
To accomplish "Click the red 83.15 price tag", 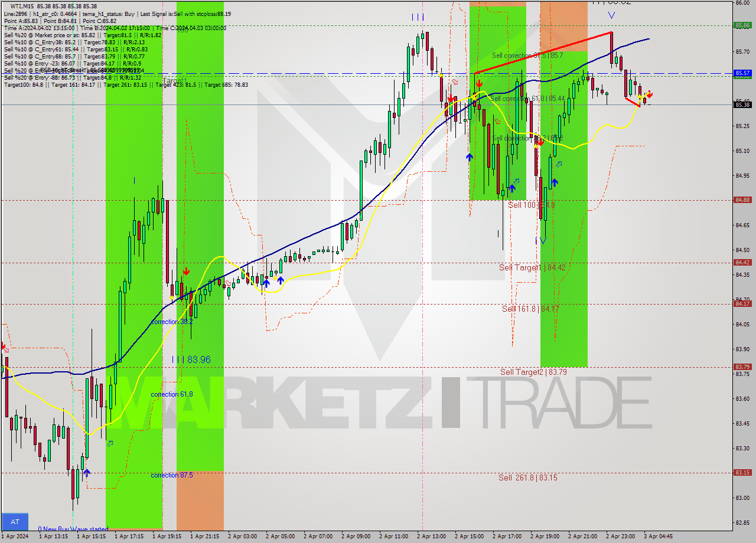I will pyautogui.click(x=742, y=472).
